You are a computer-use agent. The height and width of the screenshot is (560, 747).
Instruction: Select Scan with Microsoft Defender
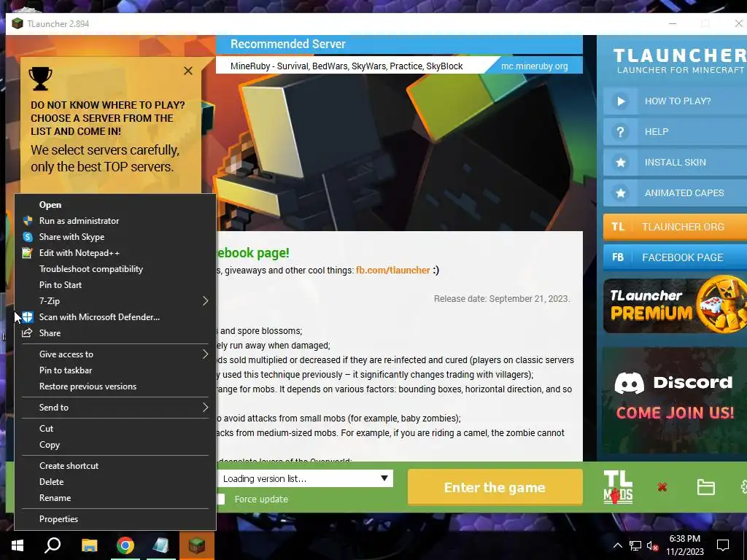(115, 316)
